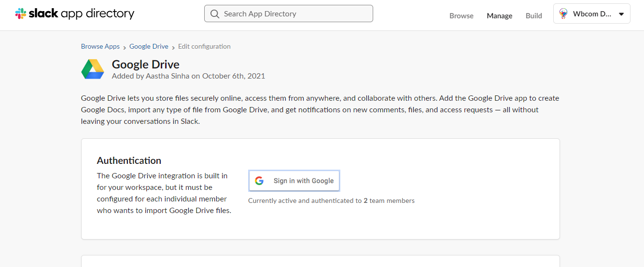Click the Slack multicolor logo icon
Screen dimensions: 644x267
click(x=21, y=13)
